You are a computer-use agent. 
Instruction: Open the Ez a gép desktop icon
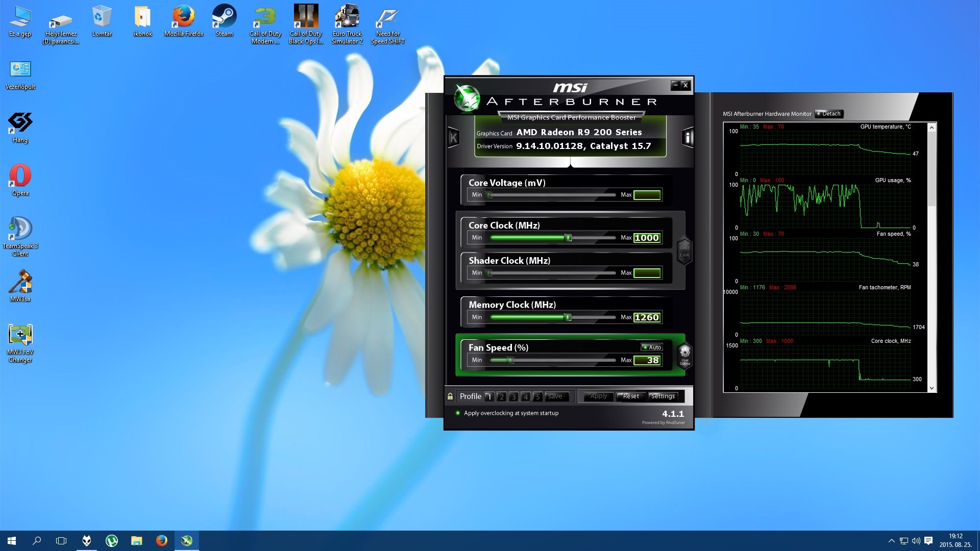click(20, 21)
